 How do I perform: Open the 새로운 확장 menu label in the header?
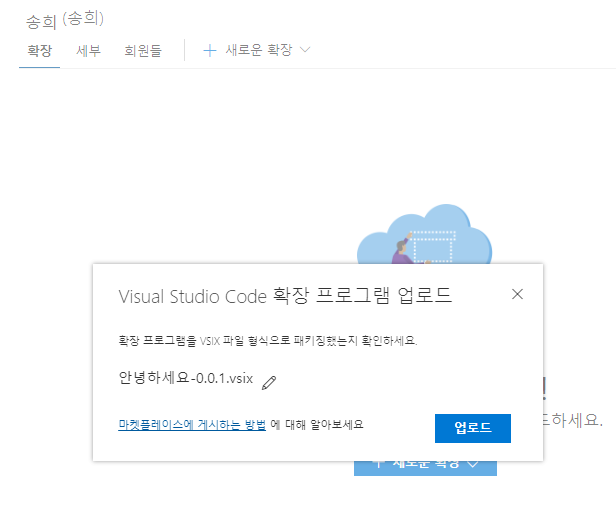coord(258,50)
